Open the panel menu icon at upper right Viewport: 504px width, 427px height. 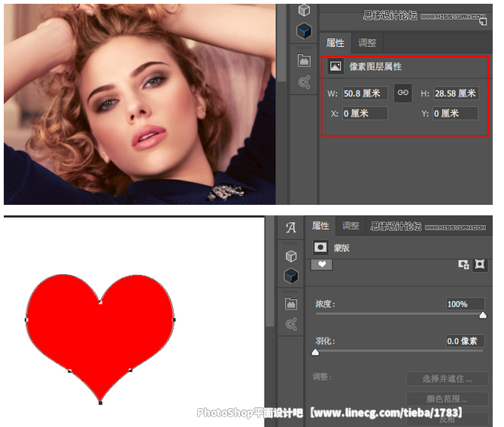coord(483,22)
